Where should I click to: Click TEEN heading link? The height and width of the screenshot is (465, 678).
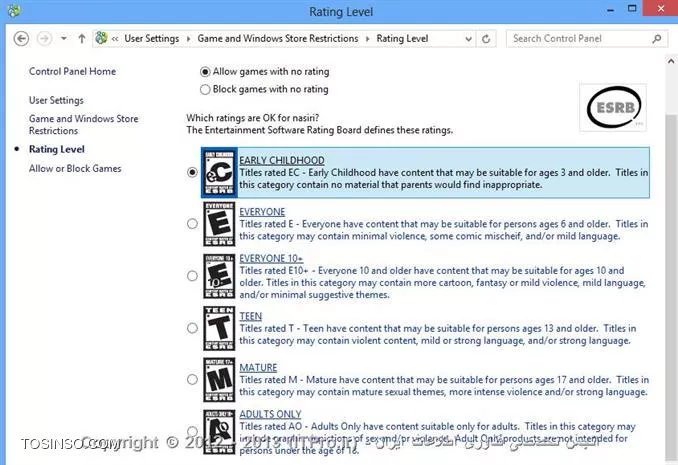(x=251, y=317)
